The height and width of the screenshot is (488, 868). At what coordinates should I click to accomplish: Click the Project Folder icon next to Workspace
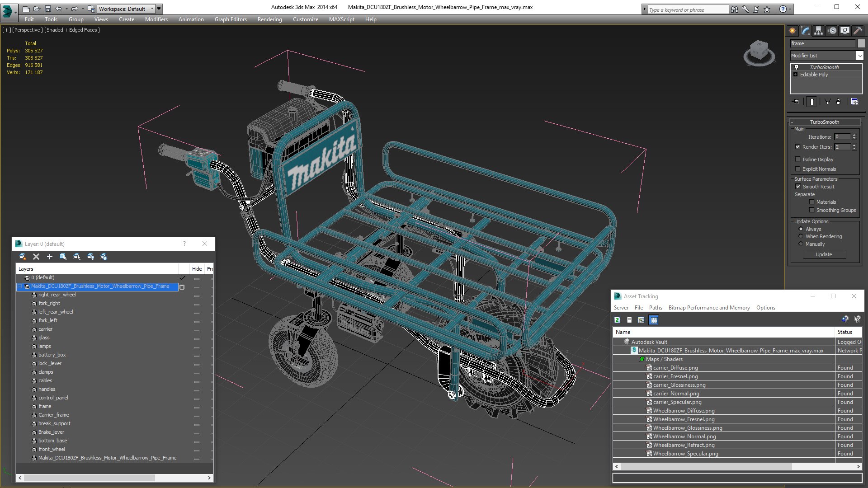pos(91,9)
